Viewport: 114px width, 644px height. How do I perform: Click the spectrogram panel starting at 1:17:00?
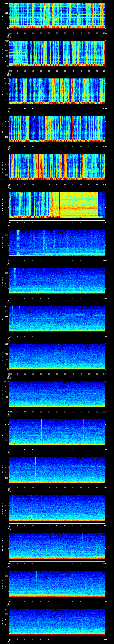tap(57, 129)
